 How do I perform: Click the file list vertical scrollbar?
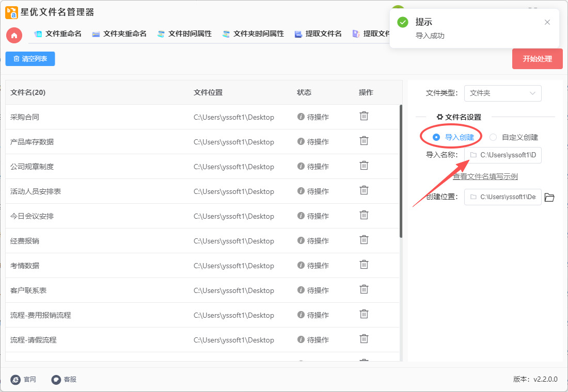(x=401, y=171)
